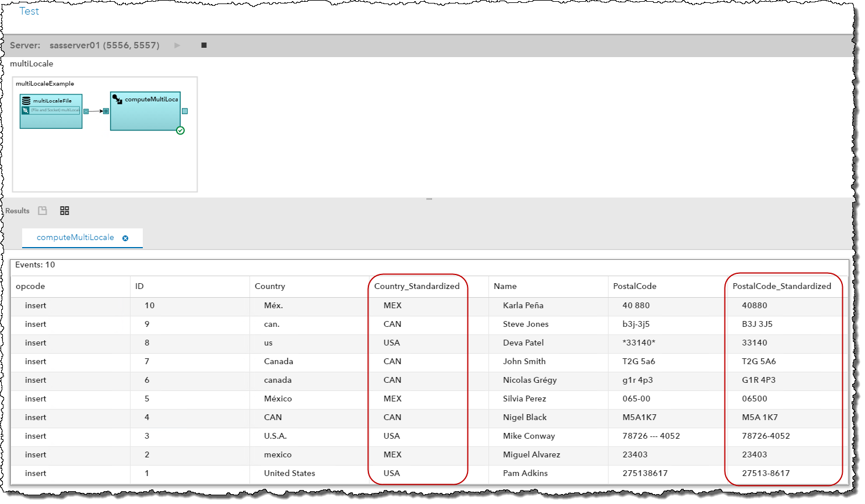
Task: Select the computeMultiLocale results tab
Action: [x=75, y=238]
